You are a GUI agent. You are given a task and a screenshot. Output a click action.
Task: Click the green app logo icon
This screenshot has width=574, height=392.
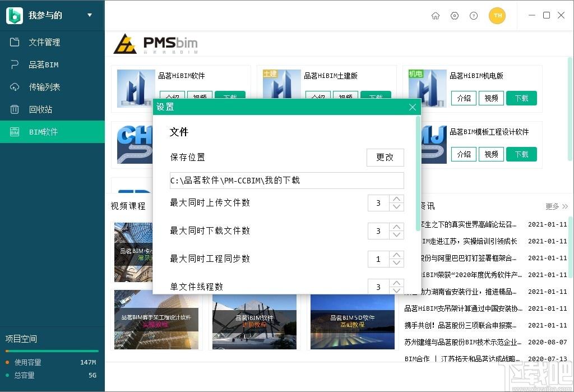tap(14, 15)
